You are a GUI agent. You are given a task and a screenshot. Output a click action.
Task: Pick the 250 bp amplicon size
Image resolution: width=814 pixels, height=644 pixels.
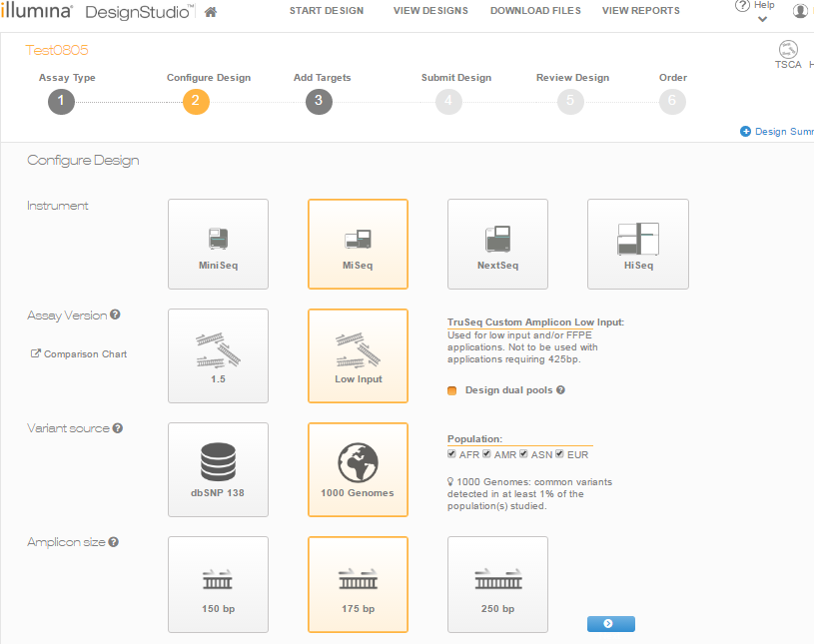click(497, 584)
